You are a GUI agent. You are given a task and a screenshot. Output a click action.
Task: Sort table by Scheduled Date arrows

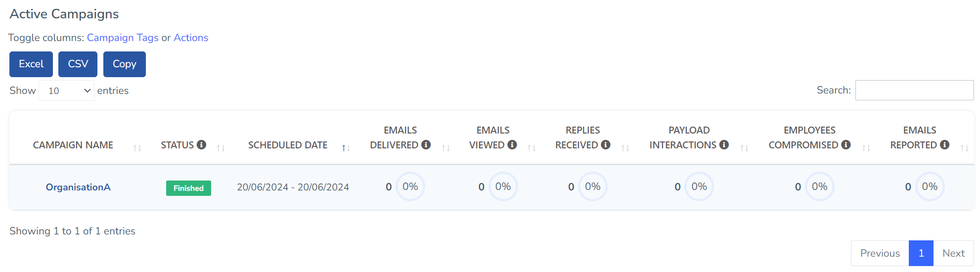coord(346,148)
